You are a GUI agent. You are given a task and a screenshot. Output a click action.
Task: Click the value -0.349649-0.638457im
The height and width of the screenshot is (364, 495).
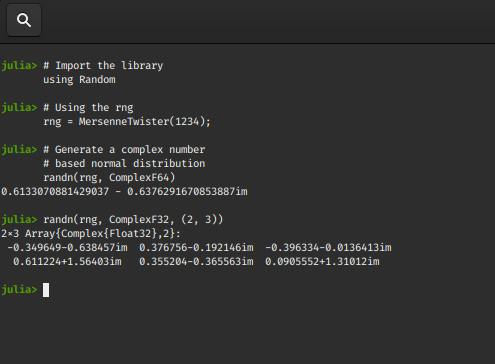click(67, 248)
